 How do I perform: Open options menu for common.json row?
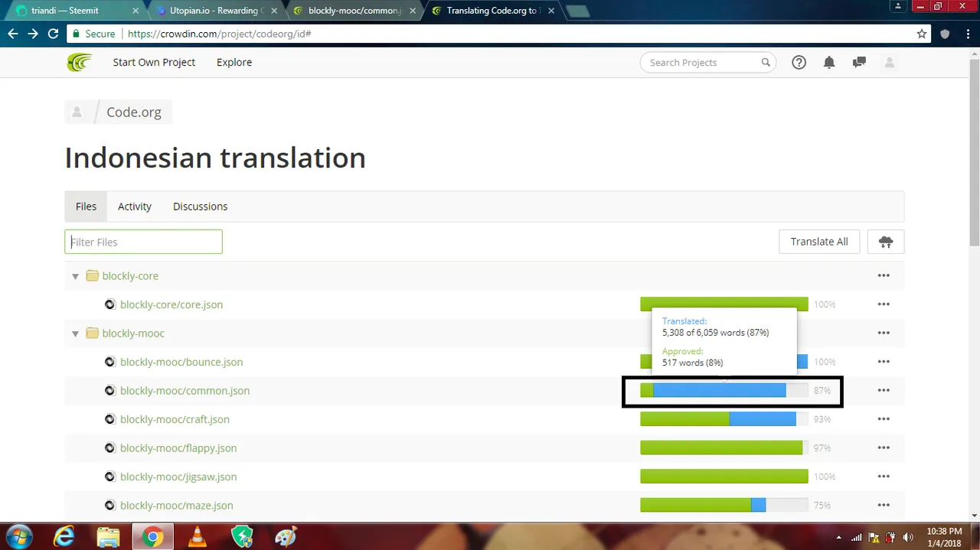[x=884, y=390]
